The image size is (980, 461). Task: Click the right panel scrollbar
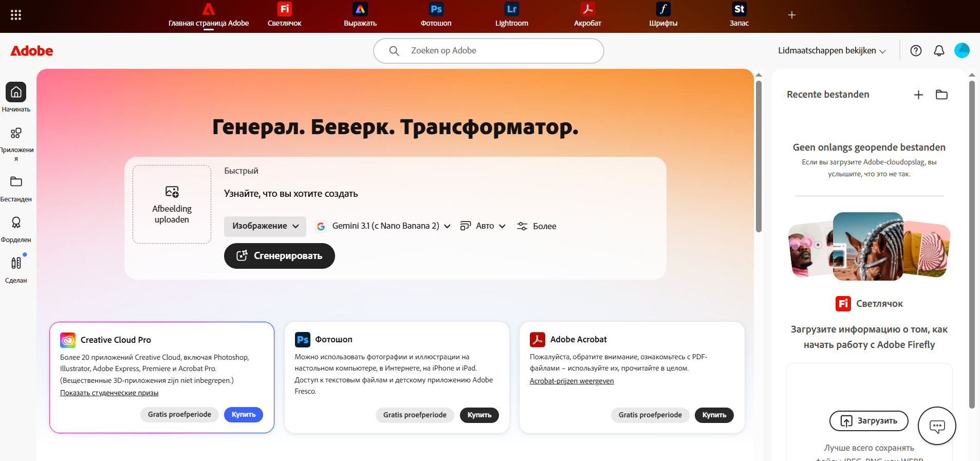click(x=972, y=244)
